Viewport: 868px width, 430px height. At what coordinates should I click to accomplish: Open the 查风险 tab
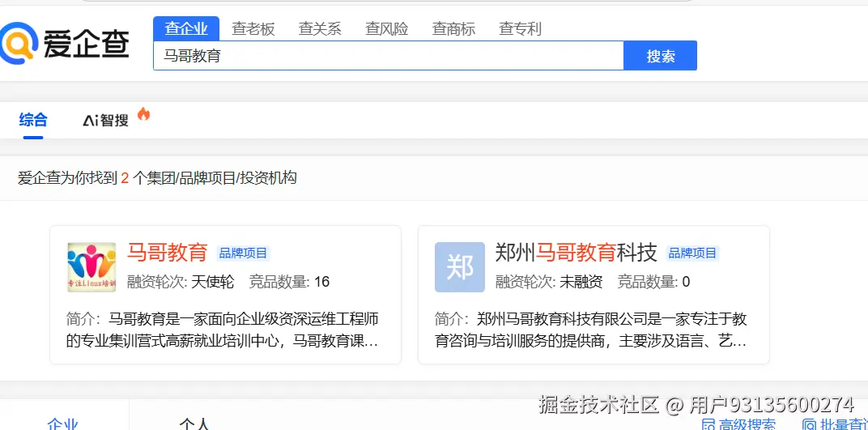[387, 29]
